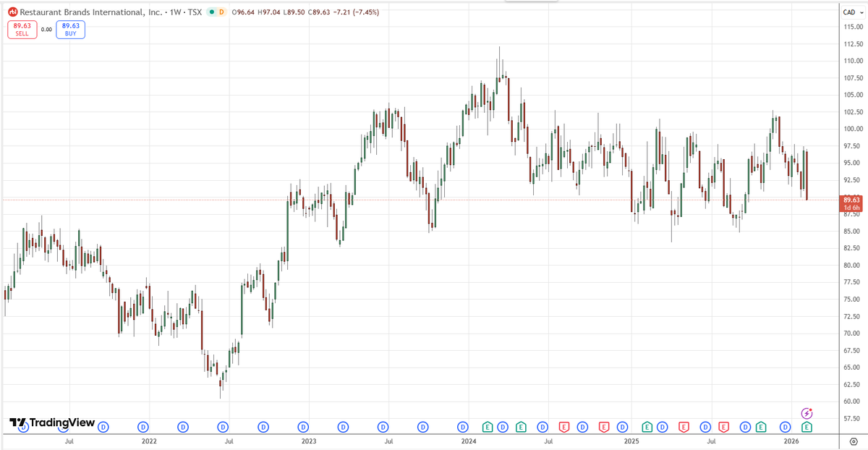The image size is (868, 450).
Task: Click the green market status dot
Action: [x=210, y=12]
